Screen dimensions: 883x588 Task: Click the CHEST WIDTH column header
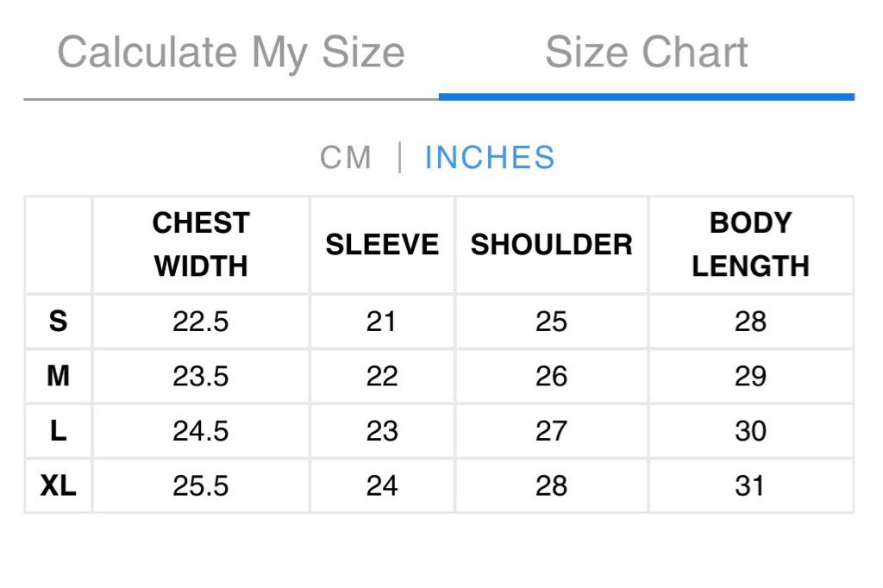pos(200,244)
